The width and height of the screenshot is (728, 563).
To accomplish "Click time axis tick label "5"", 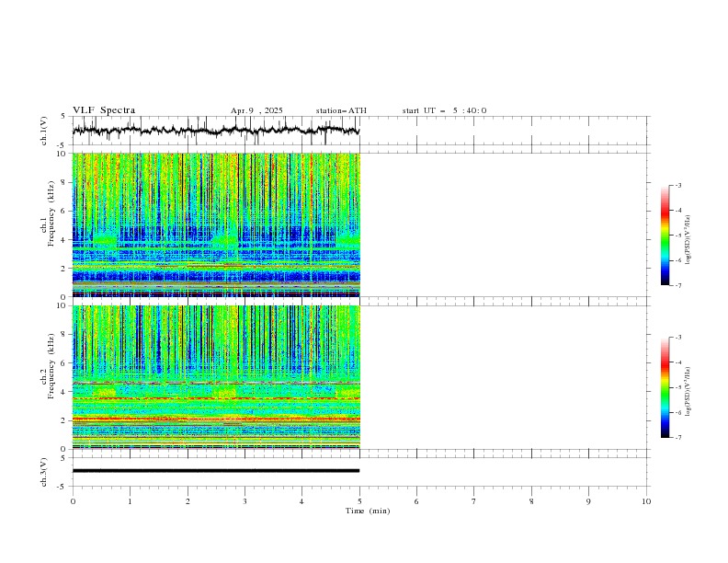I will click(x=359, y=501).
